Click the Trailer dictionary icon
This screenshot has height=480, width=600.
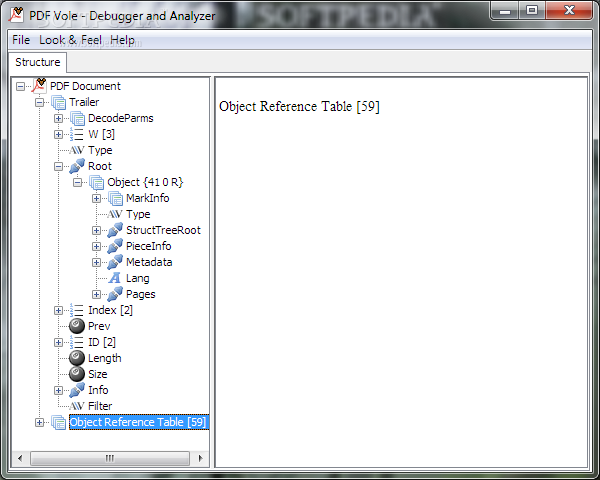tap(58, 102)
